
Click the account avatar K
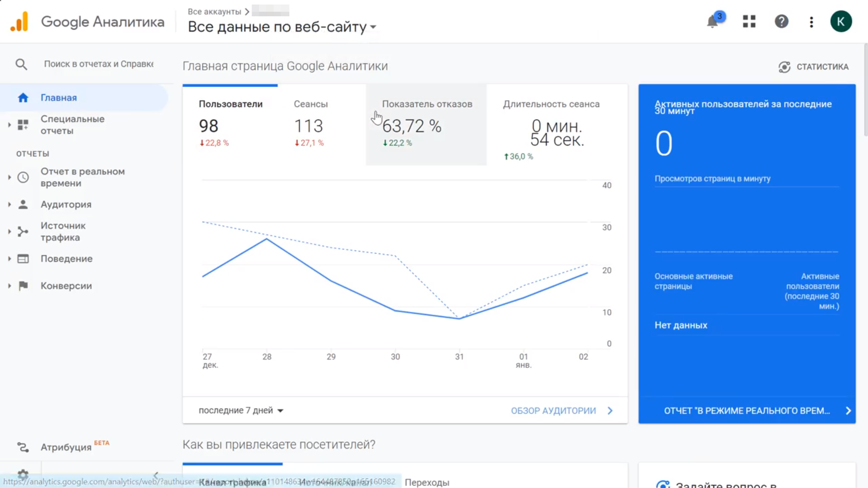click(x=841, y=21)
